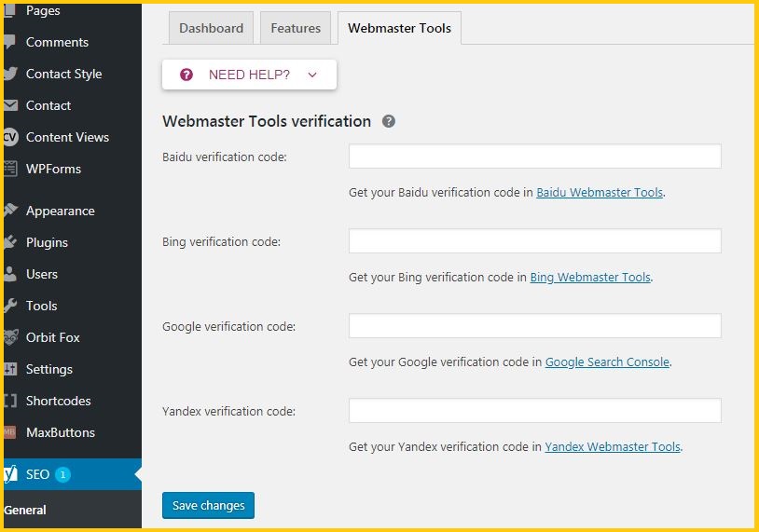
Task: Select the SEO menu item
Action: tap(73, 474)
